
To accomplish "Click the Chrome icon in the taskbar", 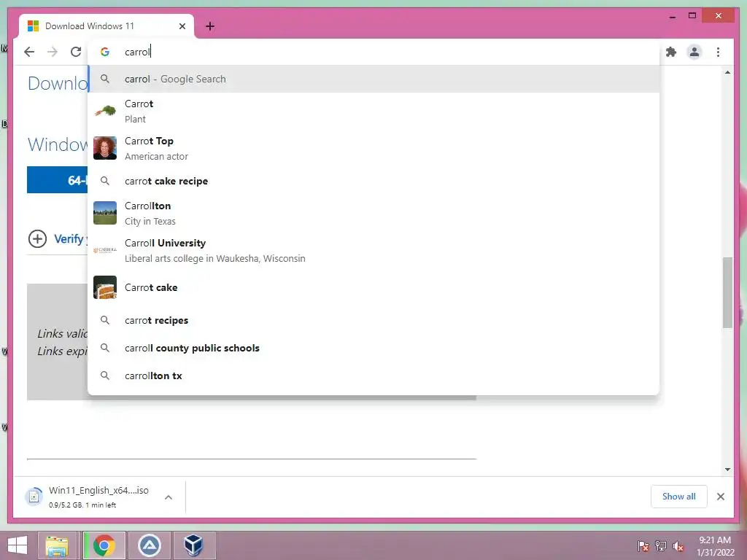I will click(x=104, y=545).
